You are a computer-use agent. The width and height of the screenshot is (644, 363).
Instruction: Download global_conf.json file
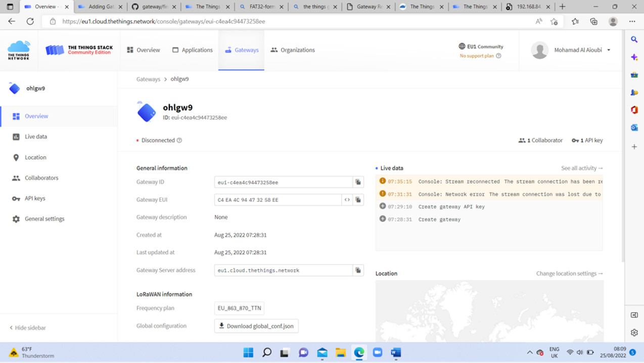click(x=256, y=326)
